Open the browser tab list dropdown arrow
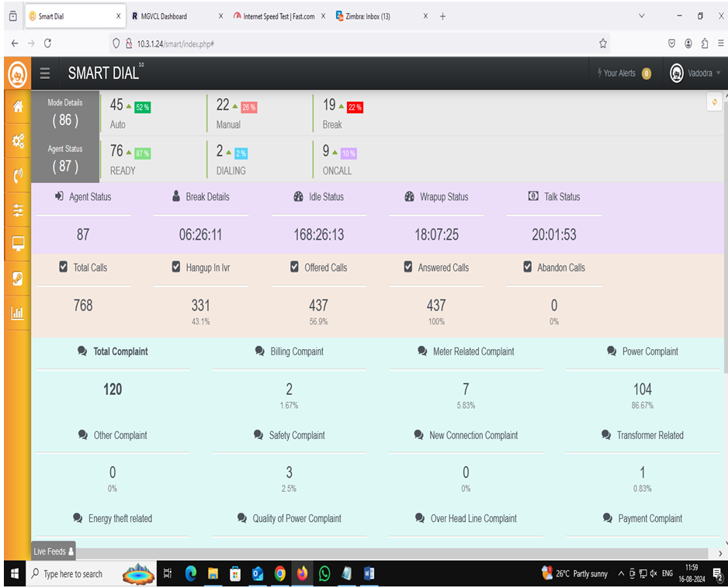 (641, 16)
